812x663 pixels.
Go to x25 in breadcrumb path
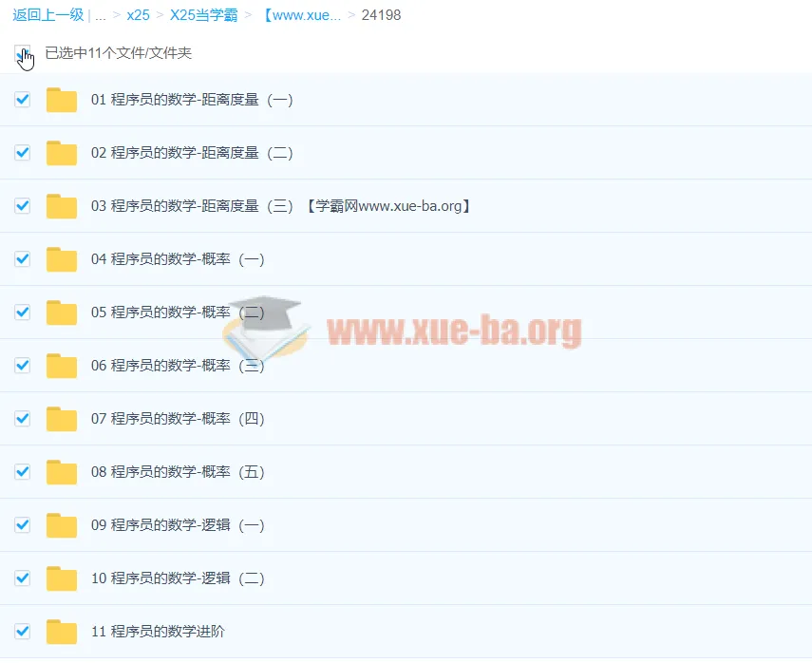point(138,15)
